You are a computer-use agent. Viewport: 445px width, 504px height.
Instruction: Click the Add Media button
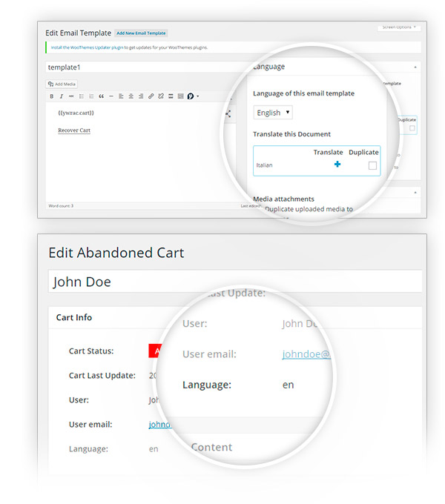[x=62, y=84]
